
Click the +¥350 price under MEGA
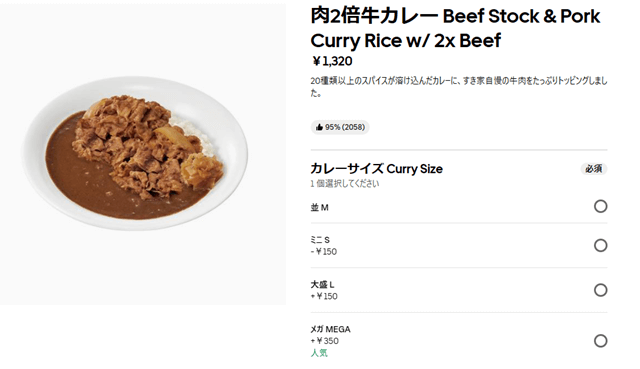tap(324, 341)
